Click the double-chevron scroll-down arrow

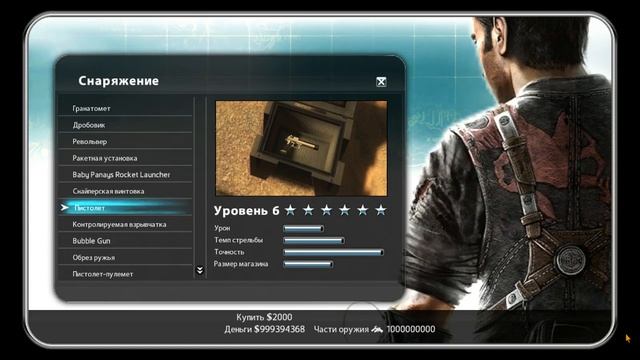coord(200,270)
